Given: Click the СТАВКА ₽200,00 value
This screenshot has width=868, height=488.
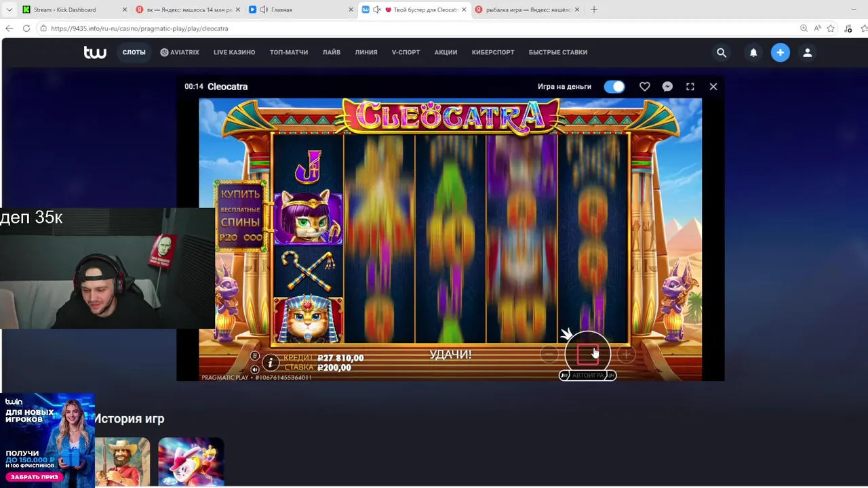Looking at the screenshot, I should point(319,367).
